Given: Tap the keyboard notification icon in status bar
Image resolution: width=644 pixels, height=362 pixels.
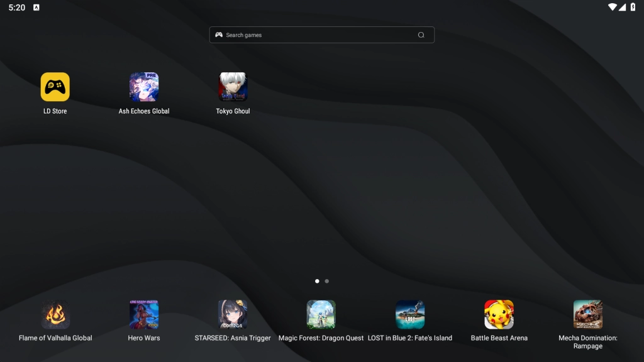Looking at the screenshot, I should click(36, 8).
